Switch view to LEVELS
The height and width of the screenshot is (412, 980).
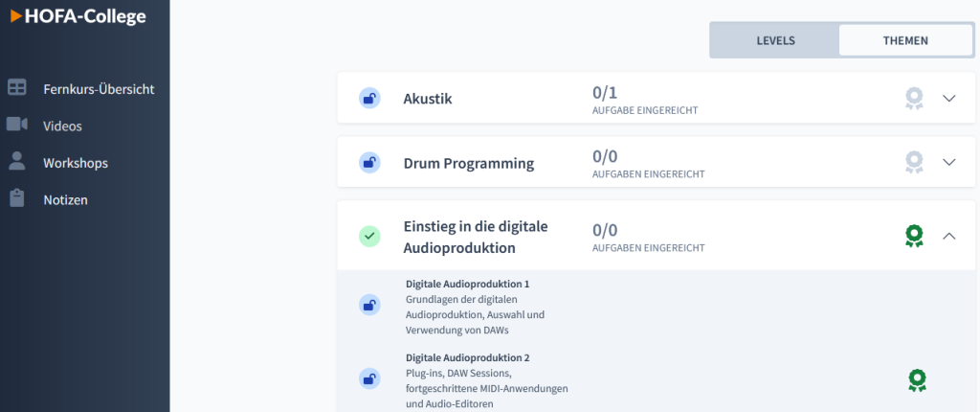point(775,40)
